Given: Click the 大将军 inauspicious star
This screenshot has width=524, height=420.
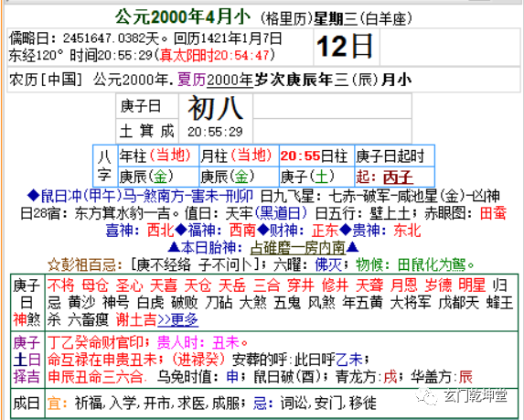Looking at the screenshot, I should pyautogui.click(x=411, y=303).
